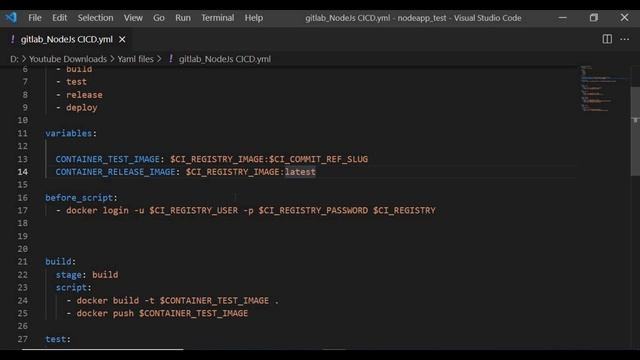Open the Terminal menu
Screen dimensions: 640x360
tap(218, 18)
